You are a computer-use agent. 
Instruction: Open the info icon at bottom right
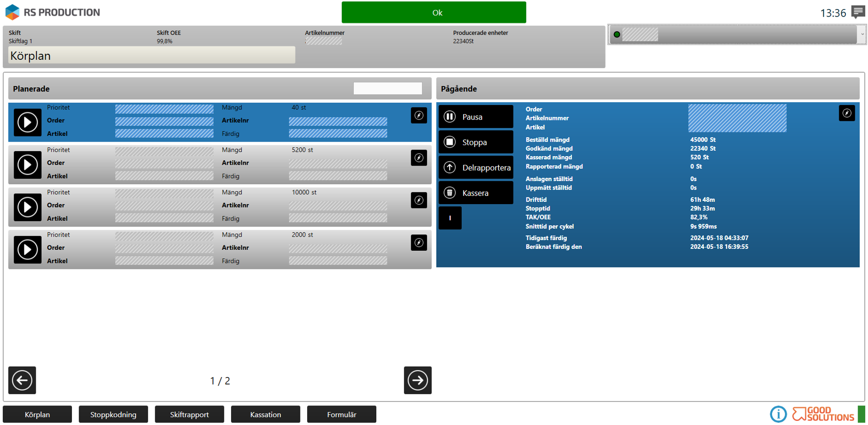(x=778, y=414)
